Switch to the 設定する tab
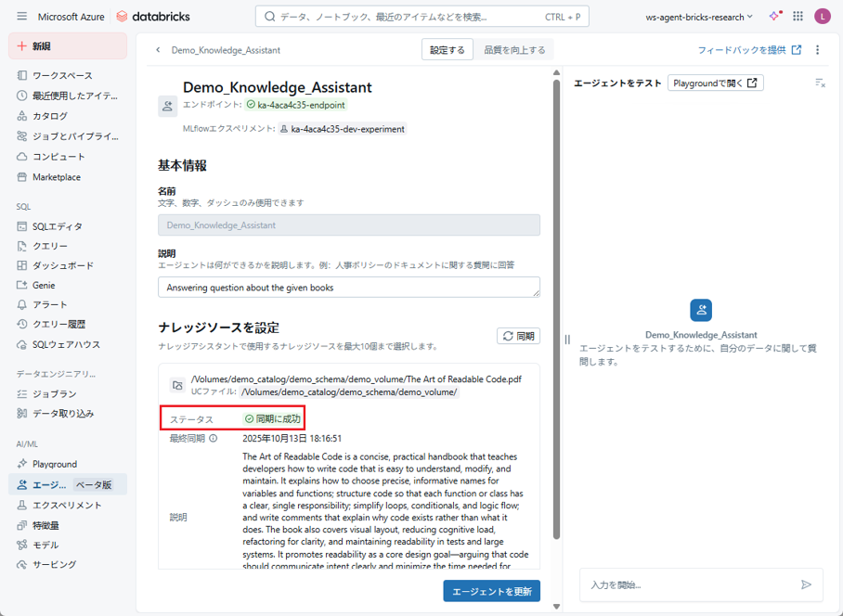 tap(447, 50)
